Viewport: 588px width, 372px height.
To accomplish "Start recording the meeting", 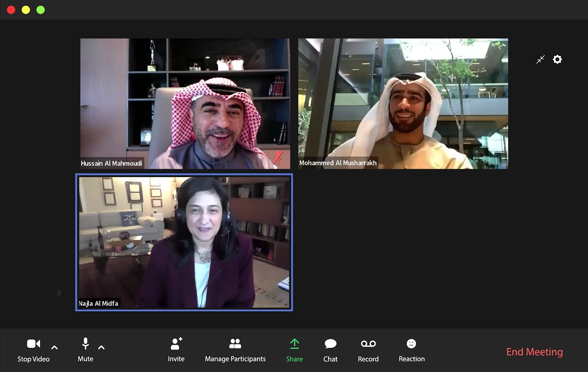I will point(368,344).
